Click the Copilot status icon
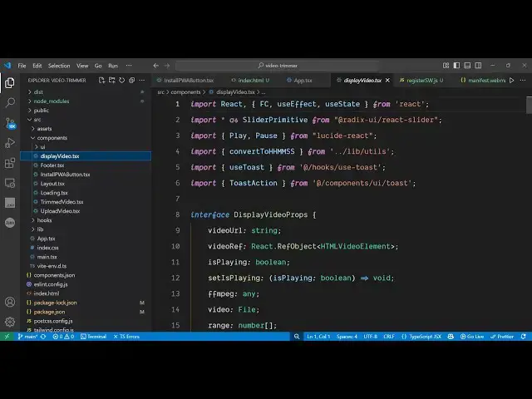Viewport: 532px width, 399px height. point(451,337)
